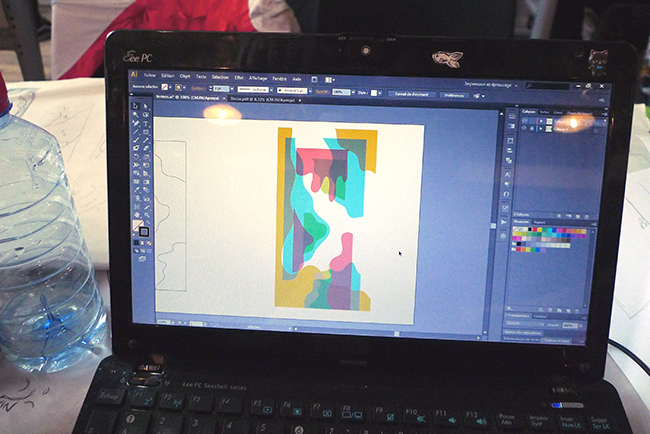Open the Fichier menu
The height and width of the screenshot is (434, 650).
[150, 75]
